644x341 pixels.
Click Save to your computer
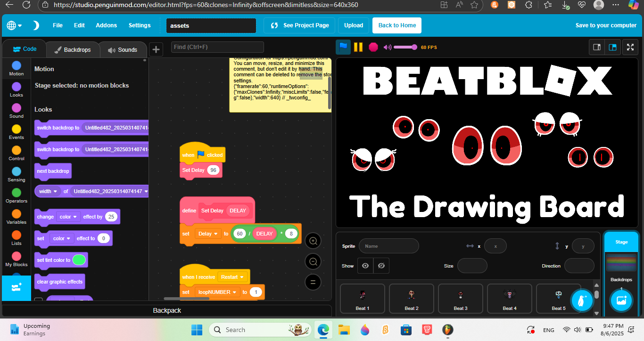pyautogui.click(x=606, y=25)
